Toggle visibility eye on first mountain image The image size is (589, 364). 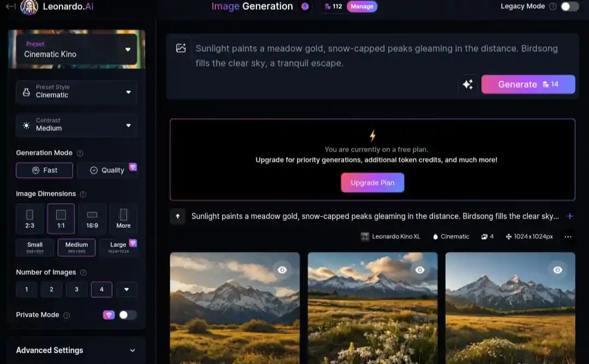(x=281, y=270)
